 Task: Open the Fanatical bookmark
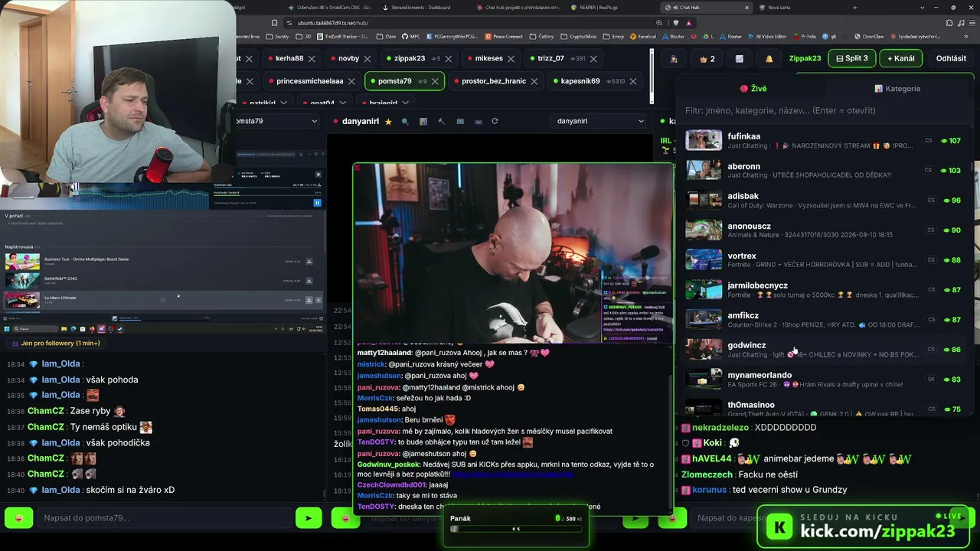tap(642, 36)
